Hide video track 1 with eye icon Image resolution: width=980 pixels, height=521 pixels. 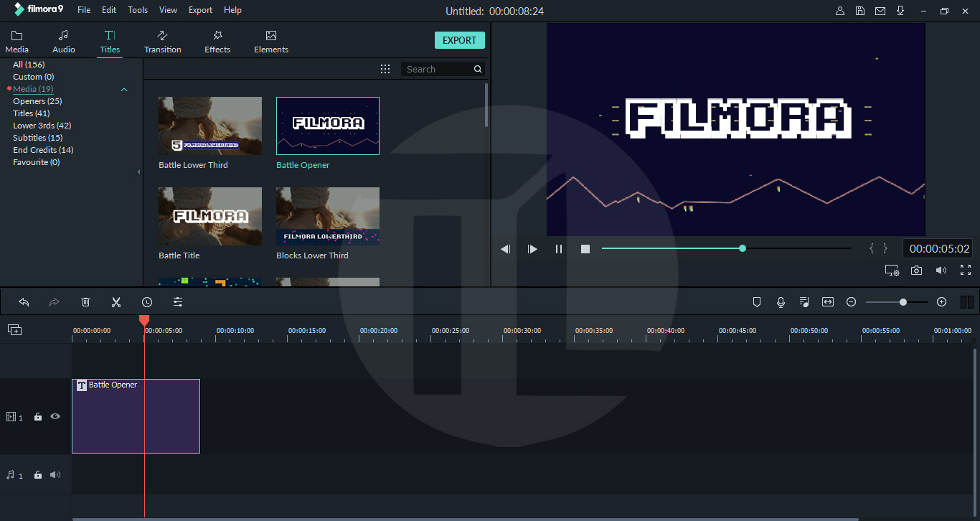pyautogui.click(x=55, y=416)
